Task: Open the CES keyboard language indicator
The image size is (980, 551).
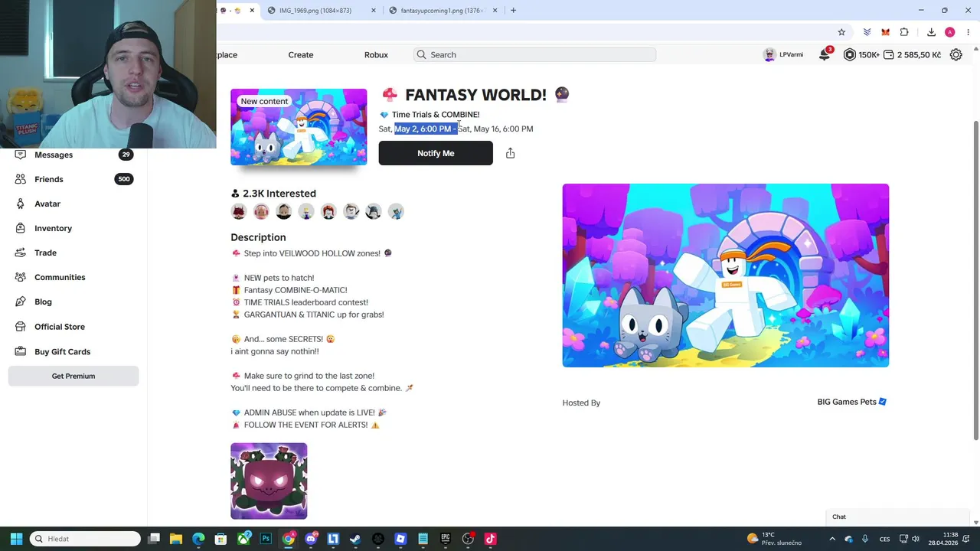Action: [x=885, y=539]
